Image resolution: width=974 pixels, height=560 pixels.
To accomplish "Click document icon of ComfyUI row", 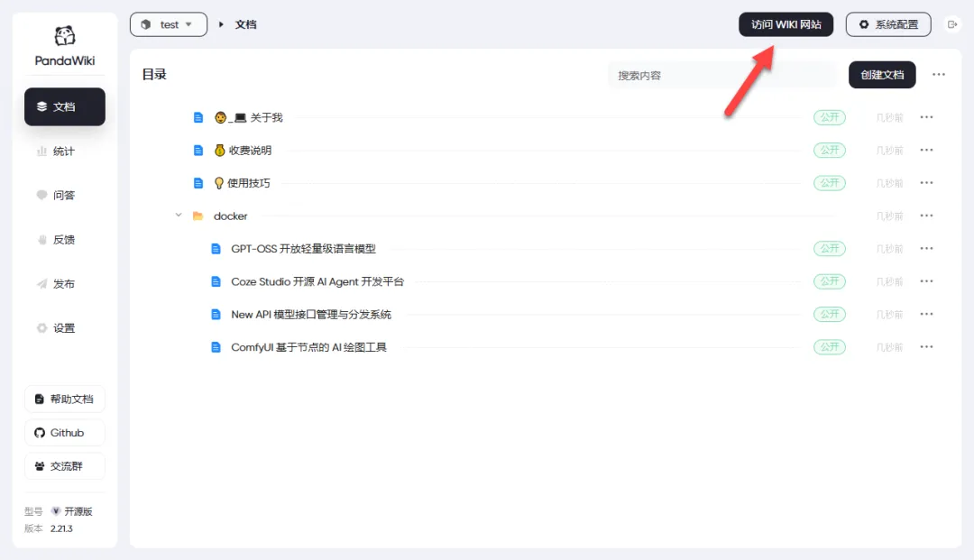I will 216,348.
